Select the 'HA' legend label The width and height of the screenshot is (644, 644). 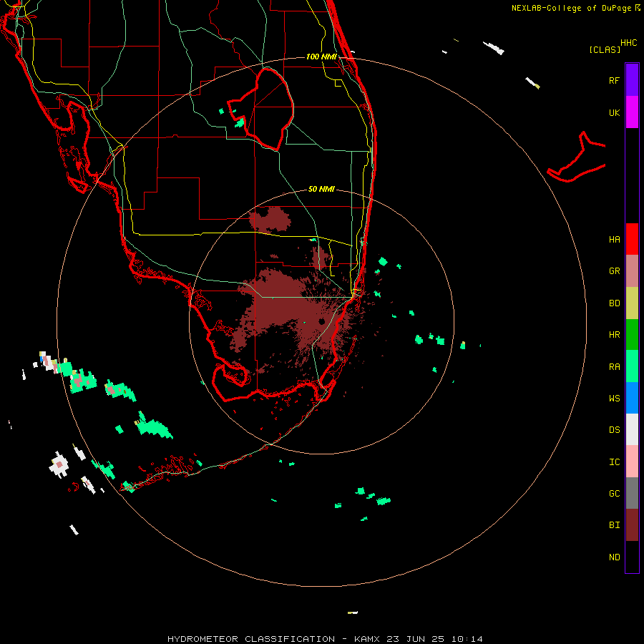614,240
